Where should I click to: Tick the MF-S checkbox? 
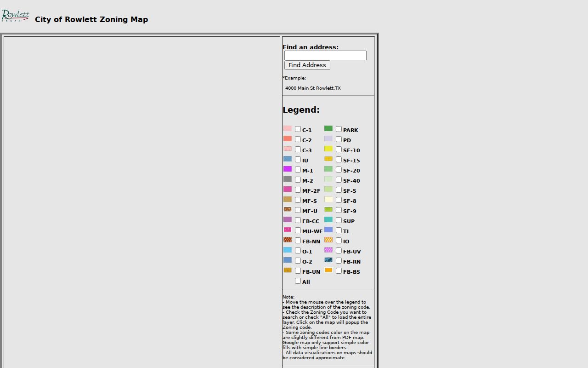298,200
